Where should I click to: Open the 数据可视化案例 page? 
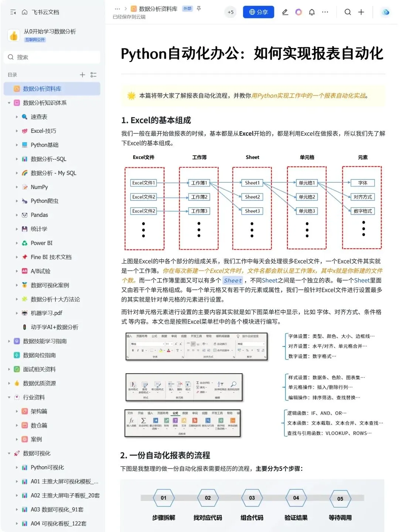coord(50,285)
